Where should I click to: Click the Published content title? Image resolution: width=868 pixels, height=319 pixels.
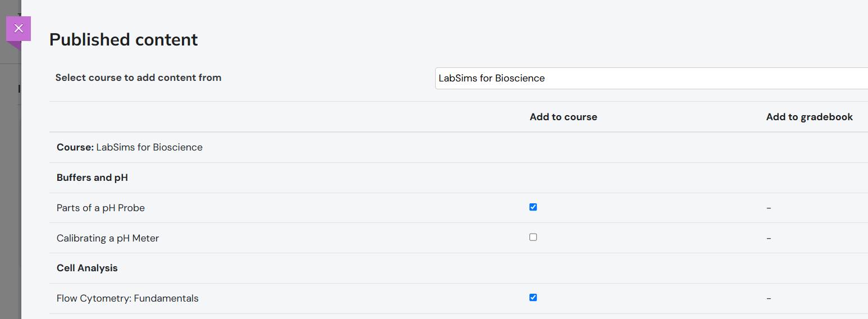click(124, 39)
